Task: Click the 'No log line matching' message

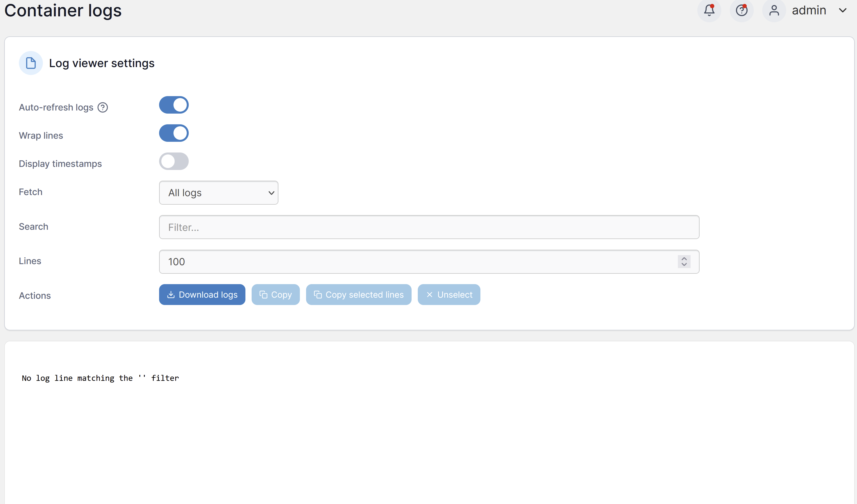Action: coord(100,378)
